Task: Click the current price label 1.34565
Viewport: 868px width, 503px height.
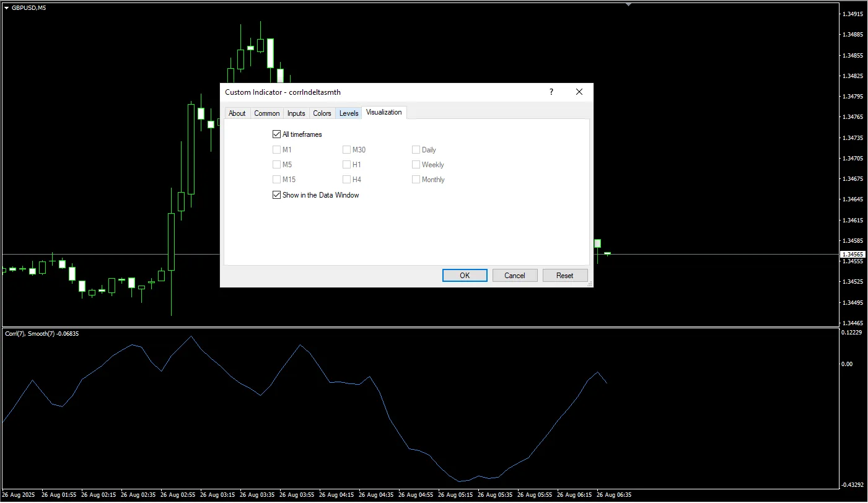Action: coord(853,255)
